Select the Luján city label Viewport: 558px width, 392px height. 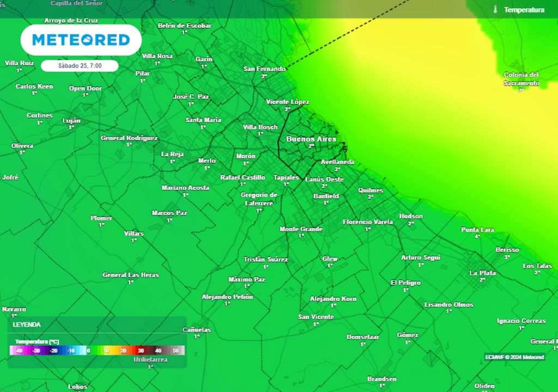(x=71, y=120)
